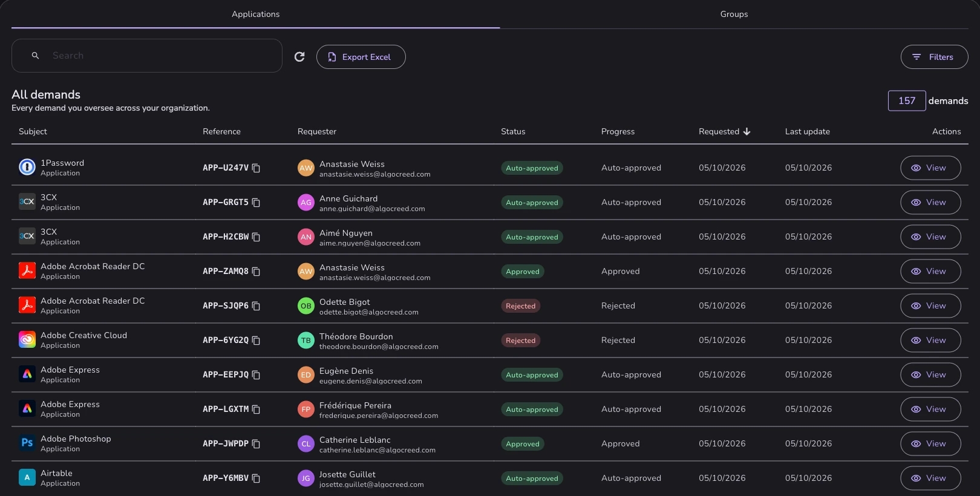This screenshot has height=496, width=980.
Task: Click Acrobat icon in APP-ZAMQ8 row
Action: click(27, 270)
